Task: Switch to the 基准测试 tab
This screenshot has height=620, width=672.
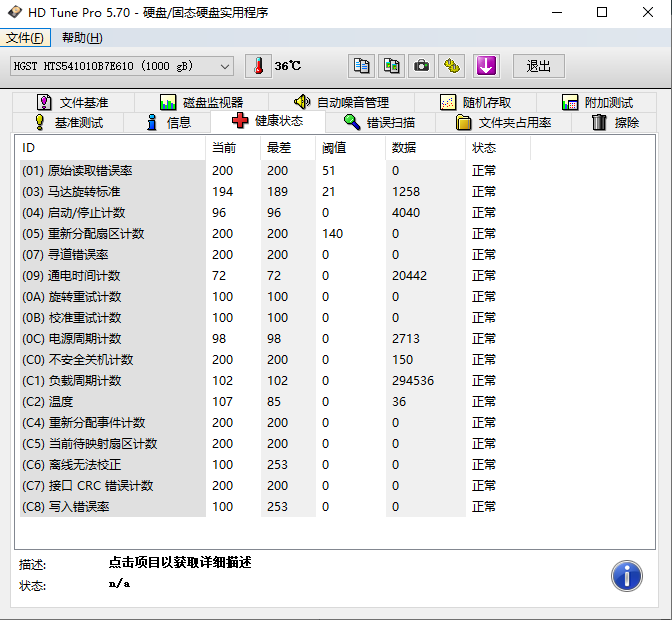Action: click(69, 123)
